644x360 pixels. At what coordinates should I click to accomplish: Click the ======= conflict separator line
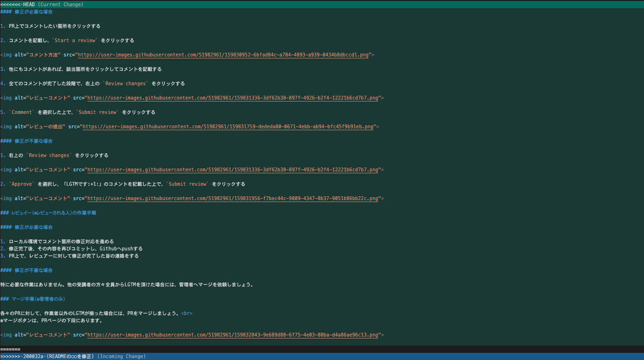click(x=322, y=349)
